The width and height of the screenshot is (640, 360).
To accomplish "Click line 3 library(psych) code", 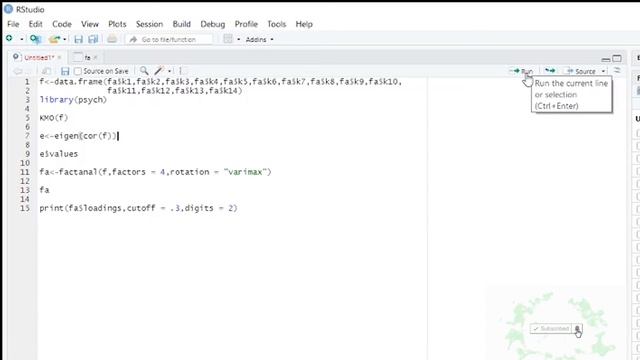I will click(73, 100).
